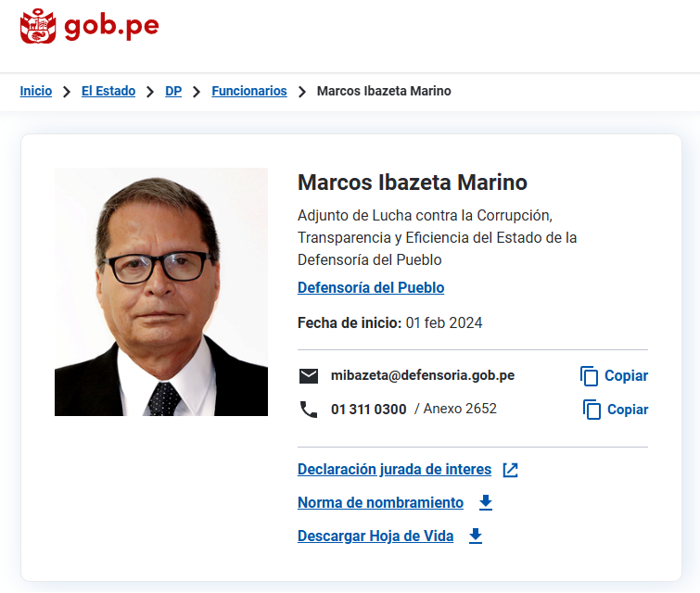Download the Norma de nombramiento document

pyautogui.click(x=381, y=503)
